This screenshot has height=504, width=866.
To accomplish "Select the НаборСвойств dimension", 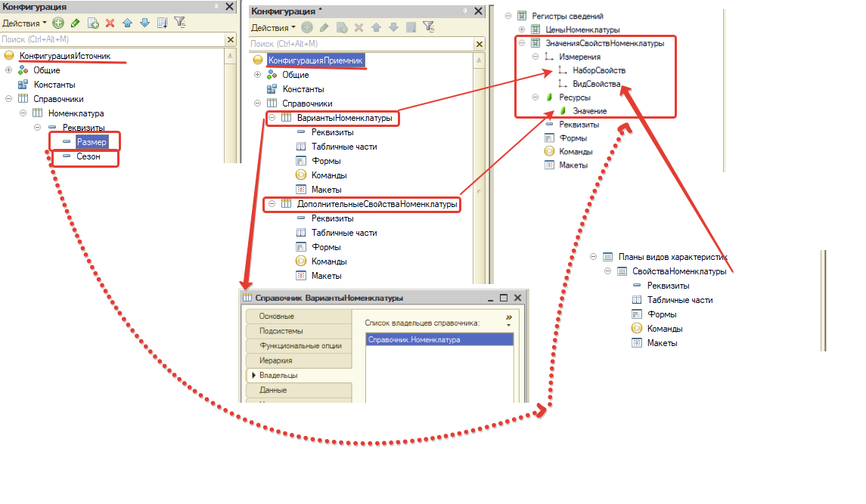I will tap(599, 70).
